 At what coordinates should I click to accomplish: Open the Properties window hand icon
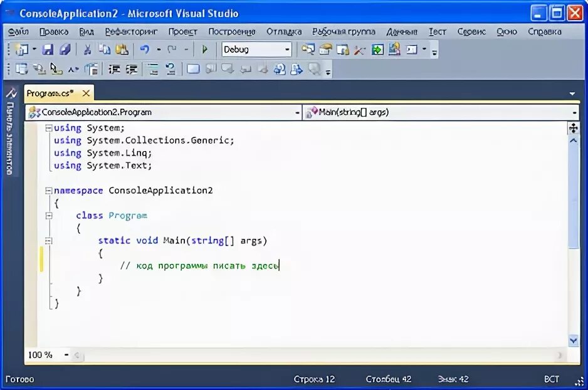pos(325,50)
